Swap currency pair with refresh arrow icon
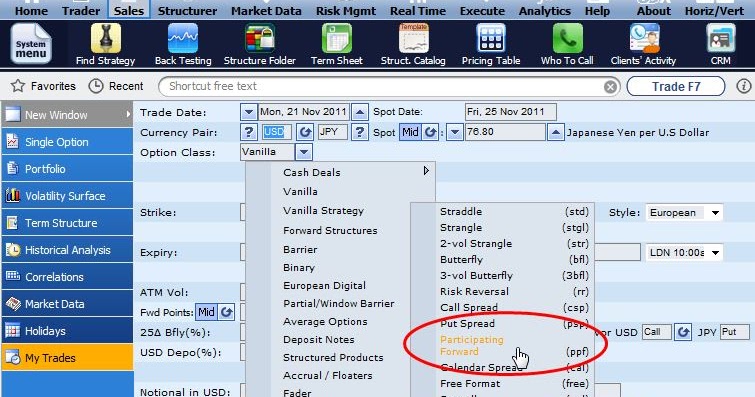Image resolution: width=755 pixels, height=397 pixels. (x=305, y=132)
